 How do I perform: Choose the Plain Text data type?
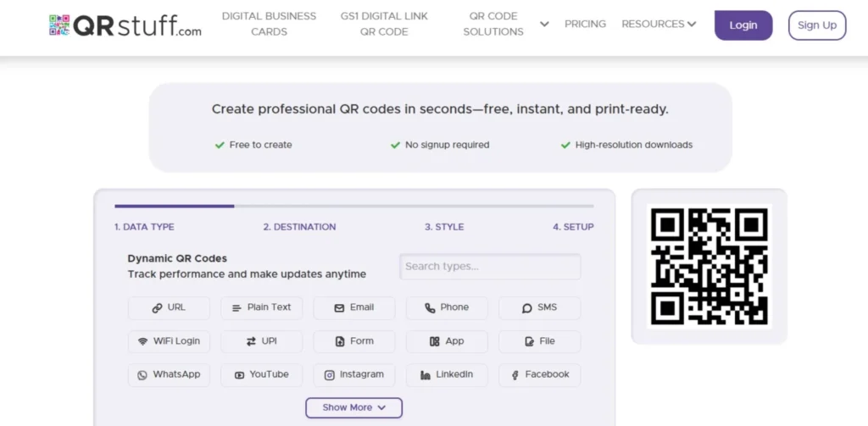pos(262,308)
